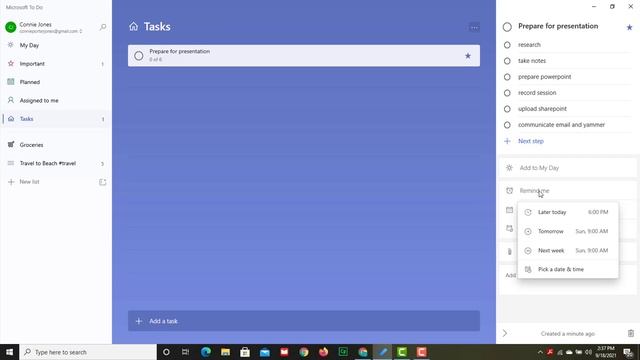The height and width of the screenshot is (360, 640).
Task: Click the repeat icon in detail pane
Action: [x=509, y=229]
